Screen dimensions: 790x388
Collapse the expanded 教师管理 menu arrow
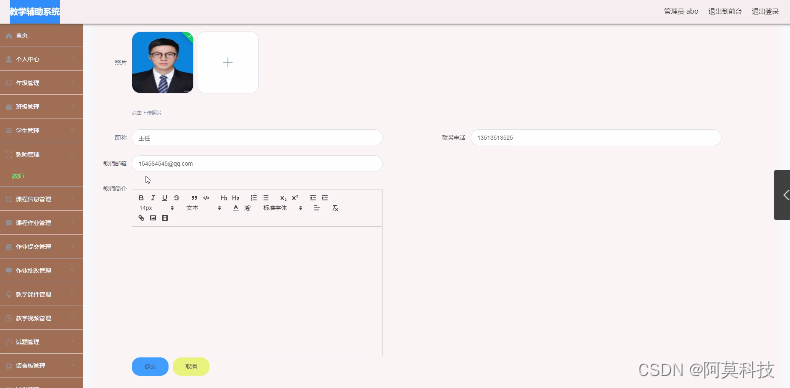[x=73, y=154]
